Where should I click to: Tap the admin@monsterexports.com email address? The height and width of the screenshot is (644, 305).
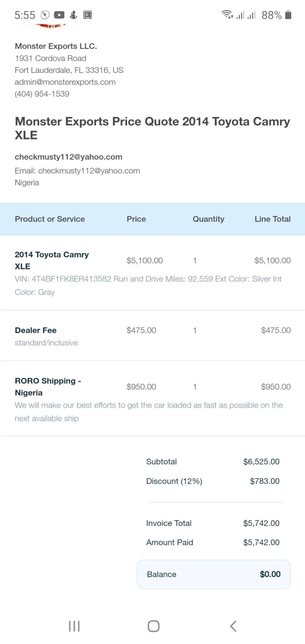click(x=65, y=82)
